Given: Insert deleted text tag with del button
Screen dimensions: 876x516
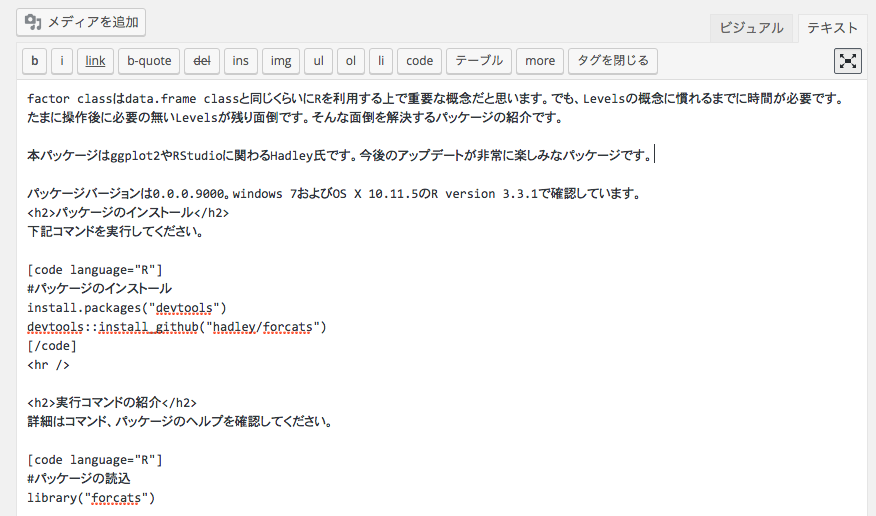Looking at the screenshot, I should (202, 61).
